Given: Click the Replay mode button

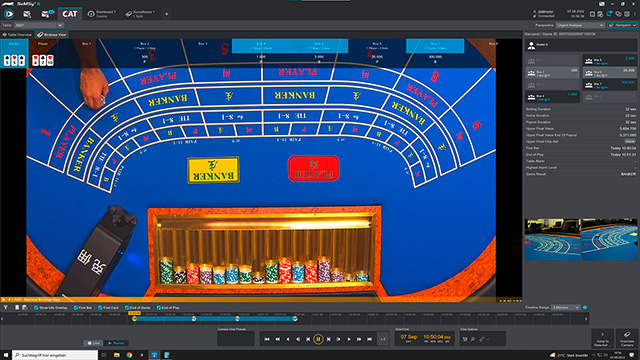Looking at the screenshot, I should pos(116,343).
